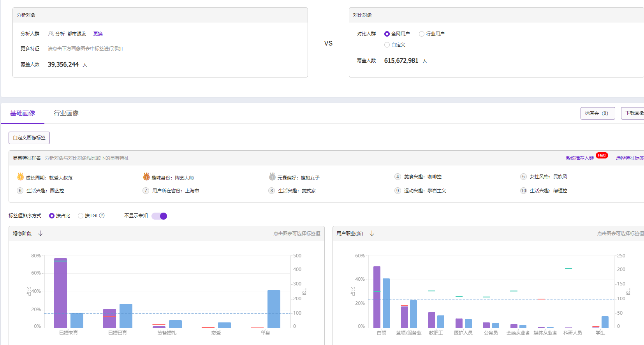Click feature 女性风格: 民族风

549,177
